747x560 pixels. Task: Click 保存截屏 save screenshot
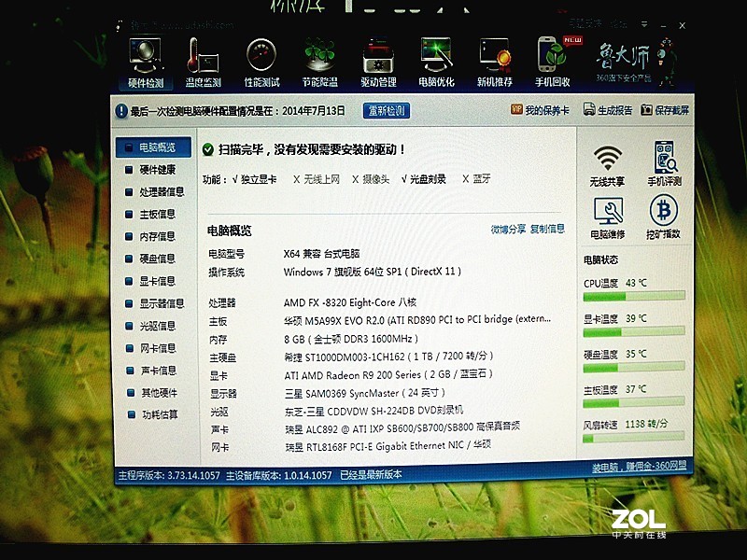pos(665,110)
